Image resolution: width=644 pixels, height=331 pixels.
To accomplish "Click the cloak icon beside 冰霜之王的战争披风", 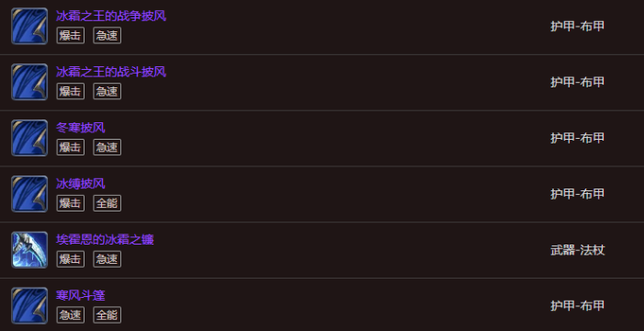I will click(29, 26).
